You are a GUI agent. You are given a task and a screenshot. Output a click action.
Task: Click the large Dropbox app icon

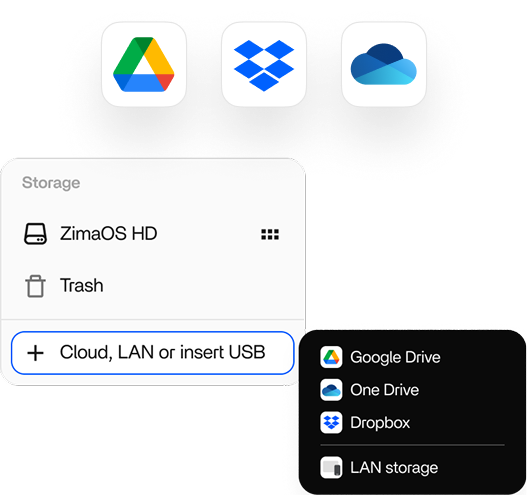click(x=264, y=64)
